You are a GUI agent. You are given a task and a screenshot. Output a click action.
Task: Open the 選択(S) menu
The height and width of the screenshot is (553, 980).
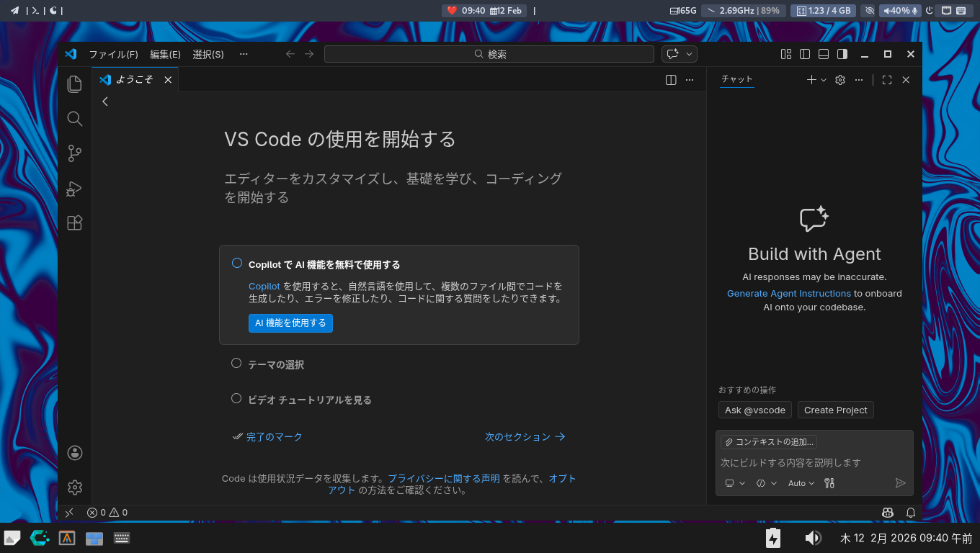[x=208, y=54]
